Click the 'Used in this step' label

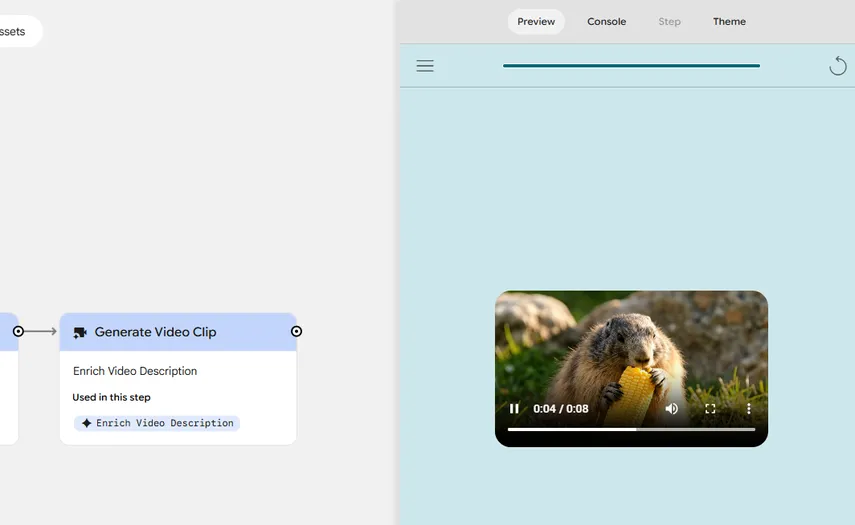click(x=111, y=397)
